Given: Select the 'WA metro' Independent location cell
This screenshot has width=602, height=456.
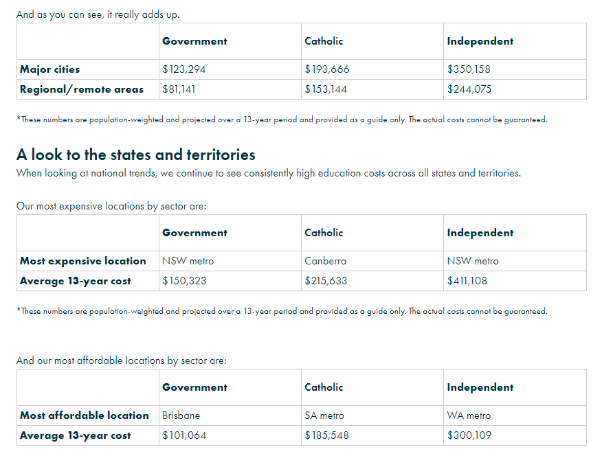Looking at the screenshot, I should click(x=469, y=416).
